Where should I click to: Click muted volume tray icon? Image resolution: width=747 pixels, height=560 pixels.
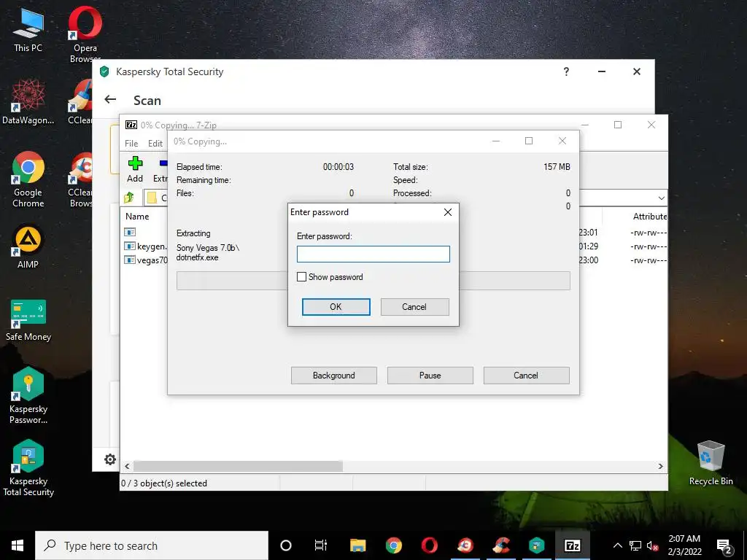pyautogui.click(x=652, y=545)
